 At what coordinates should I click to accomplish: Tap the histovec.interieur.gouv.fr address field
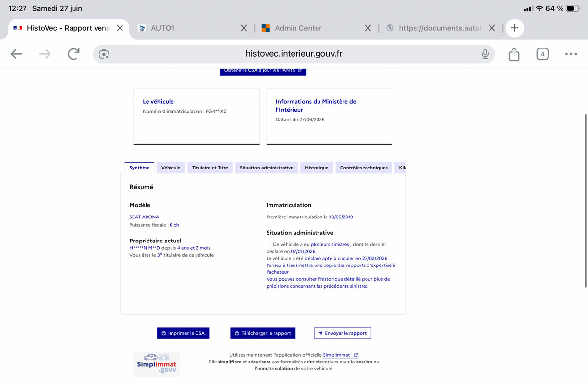coord(294,54)
